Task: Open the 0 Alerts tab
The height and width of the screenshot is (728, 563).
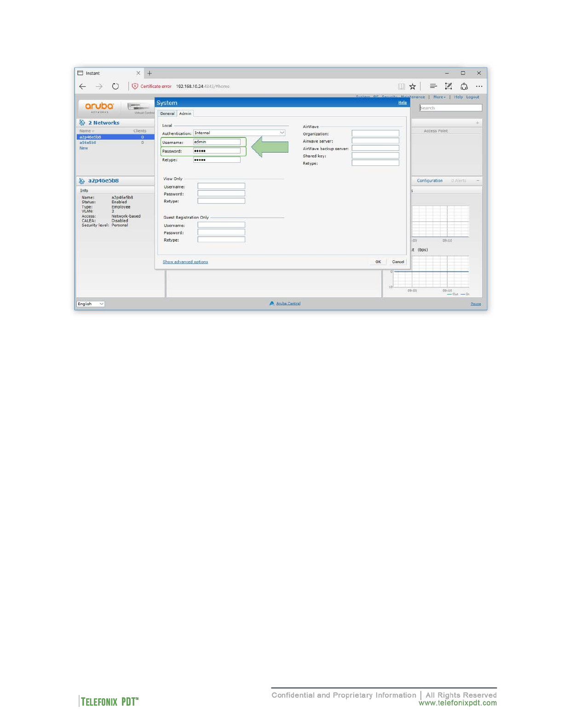Action: click(x=459, y=181)
